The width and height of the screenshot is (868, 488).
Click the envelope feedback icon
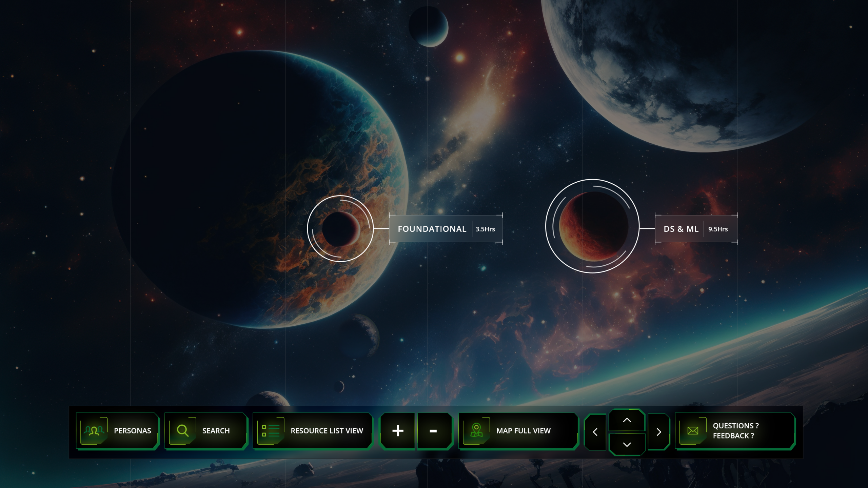click(693, 431)
